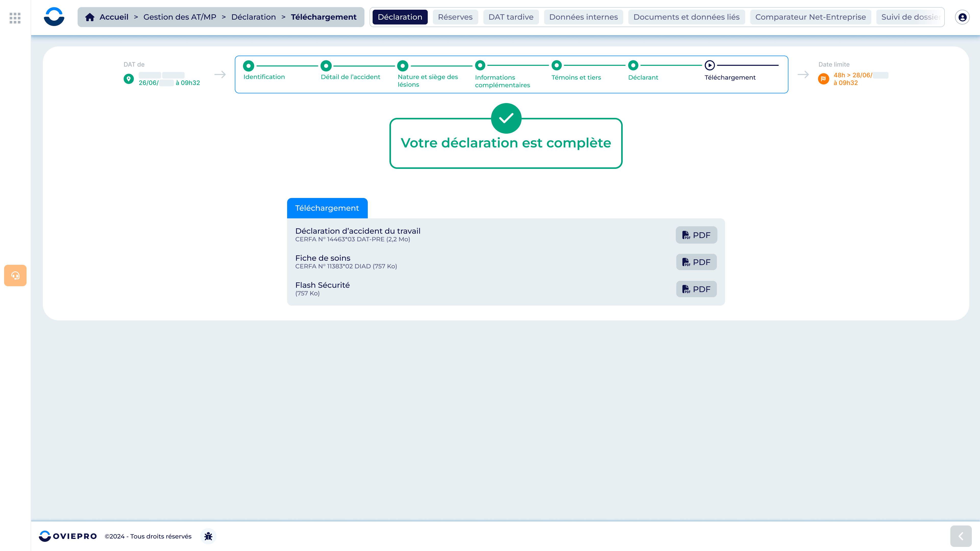Click the green DAT location pin icon
Screen dimensions: 980x551
[129, 79]
